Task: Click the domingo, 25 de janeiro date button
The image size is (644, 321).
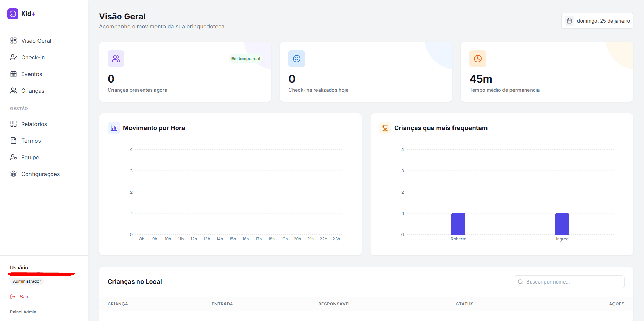Action: coord(597,21)
